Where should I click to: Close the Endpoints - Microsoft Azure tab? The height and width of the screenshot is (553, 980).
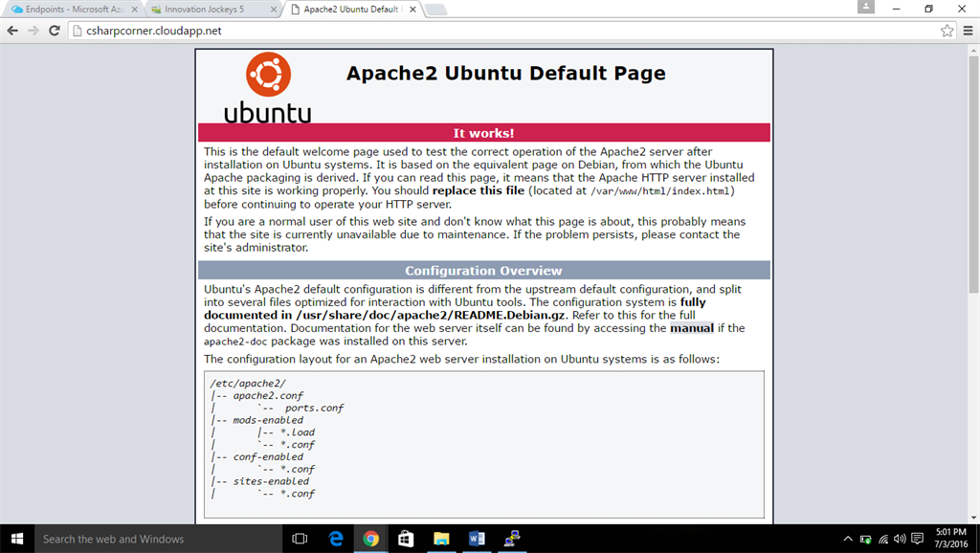pyautogui.click(x=134, y=10)
